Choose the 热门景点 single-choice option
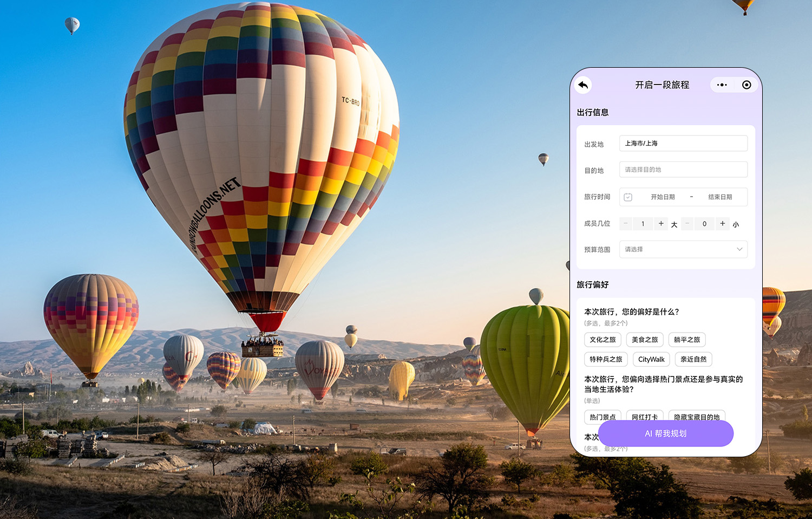812x519 pixels. tap(603, 416)
